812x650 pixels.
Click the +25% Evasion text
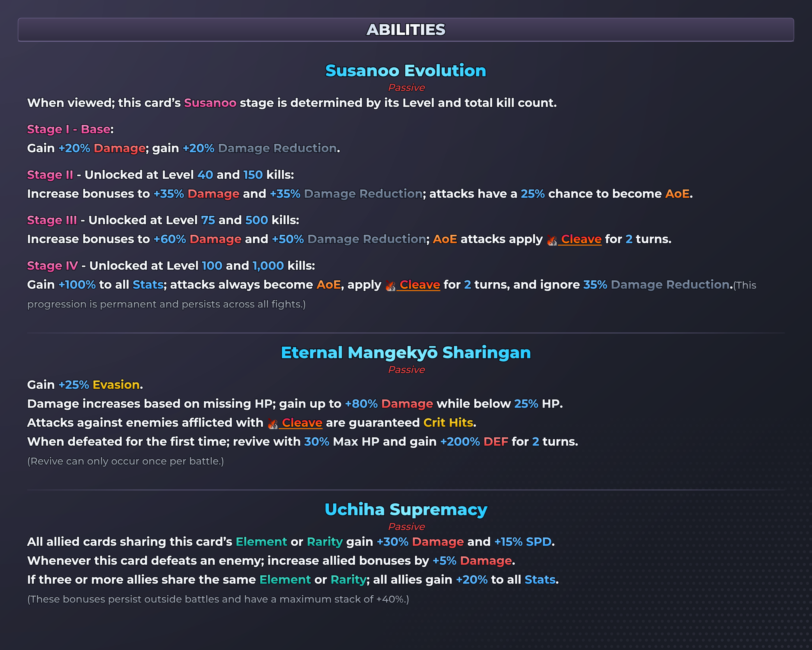[99, 385]
